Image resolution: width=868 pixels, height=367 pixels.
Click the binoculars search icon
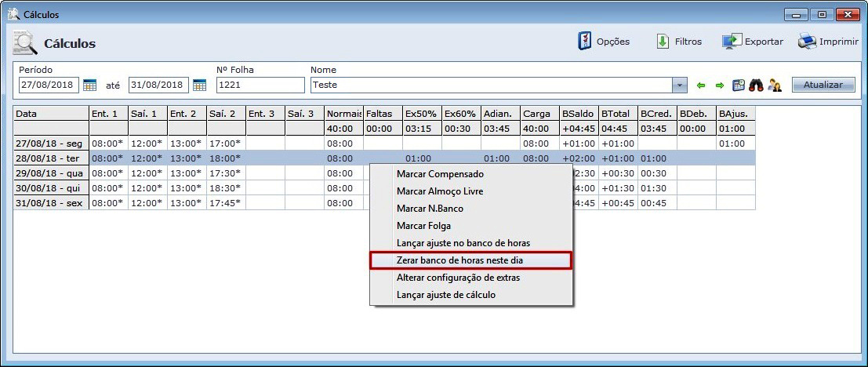(x=757, y=85)
